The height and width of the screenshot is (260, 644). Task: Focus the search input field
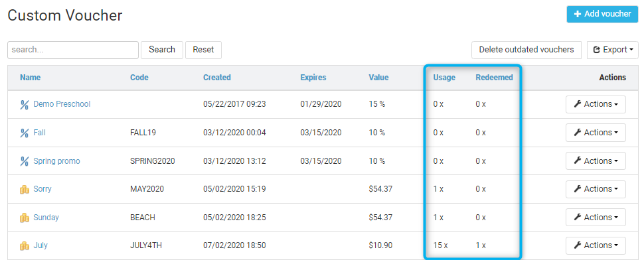pos(73,50)
